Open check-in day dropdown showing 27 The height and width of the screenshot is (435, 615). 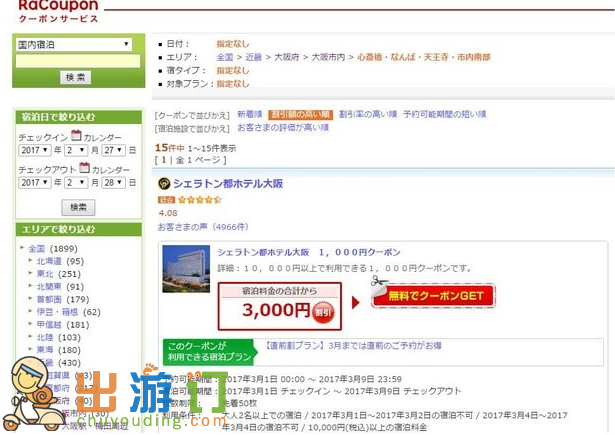[113, 150]
